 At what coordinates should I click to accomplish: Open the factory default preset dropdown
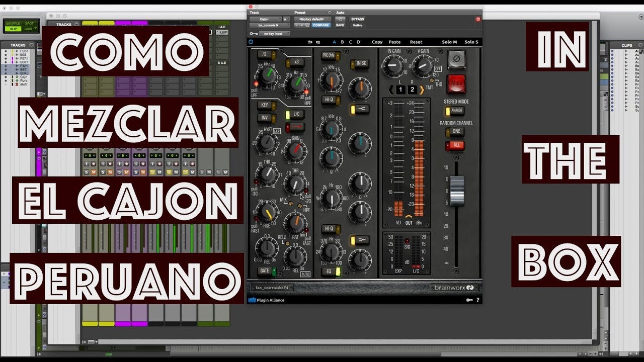(313, 19)
